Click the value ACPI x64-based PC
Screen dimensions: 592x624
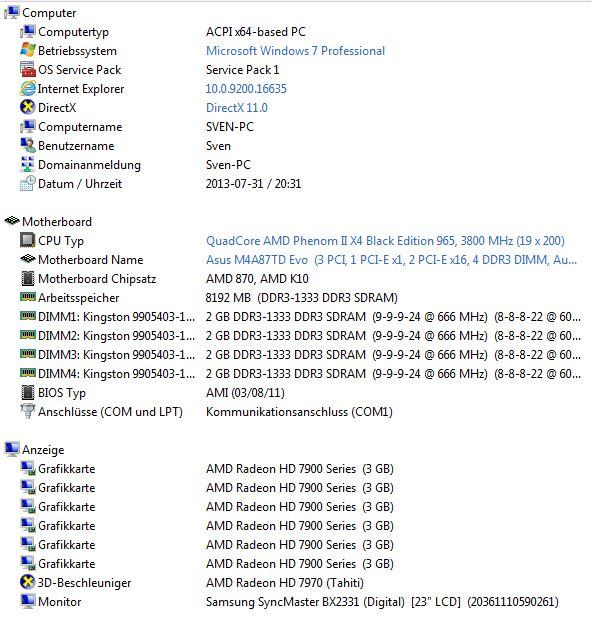pyautogui.click(x=256, y=32)
